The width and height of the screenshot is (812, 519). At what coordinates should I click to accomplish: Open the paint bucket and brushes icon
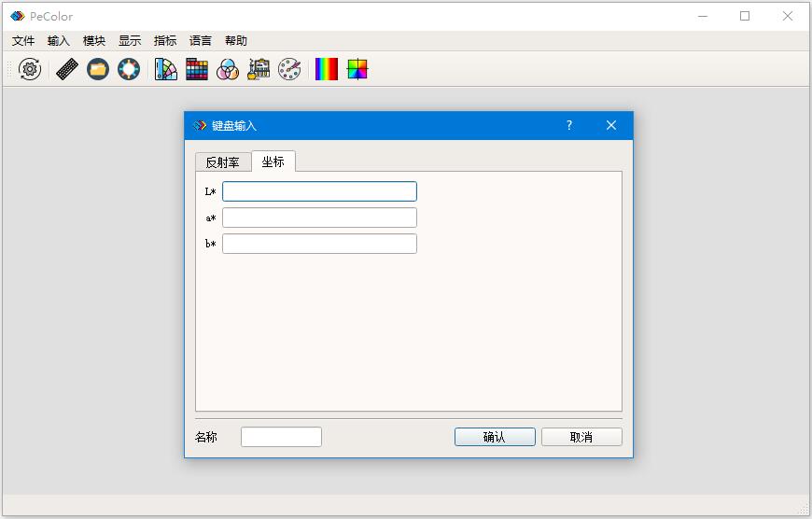259,69
